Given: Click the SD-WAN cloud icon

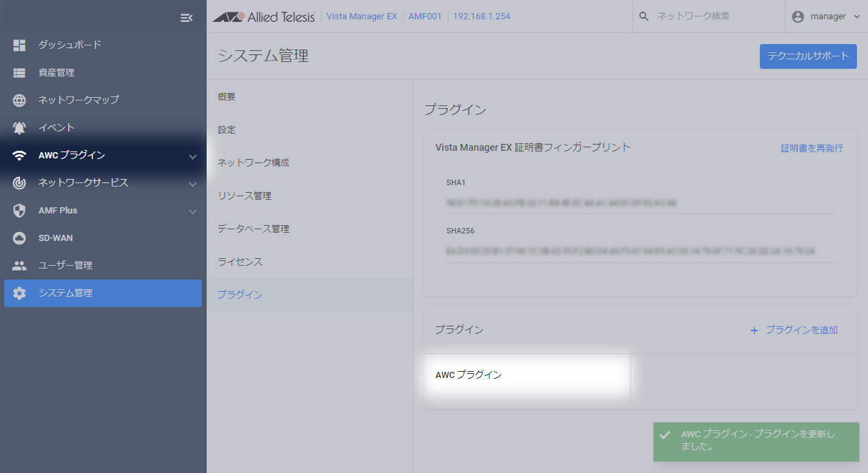Looking at the screenshot, I should click(19, 238).
